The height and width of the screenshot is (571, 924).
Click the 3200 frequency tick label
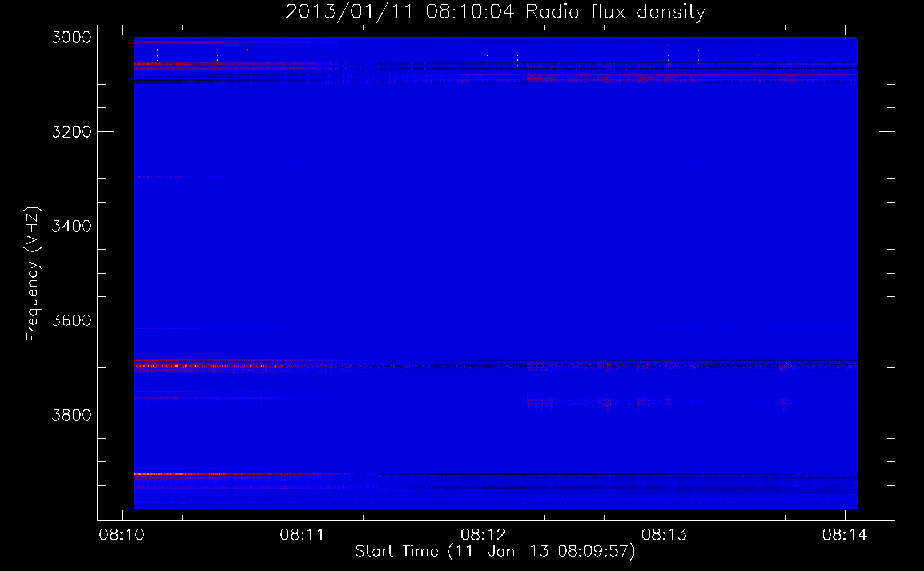click(71, 132)
